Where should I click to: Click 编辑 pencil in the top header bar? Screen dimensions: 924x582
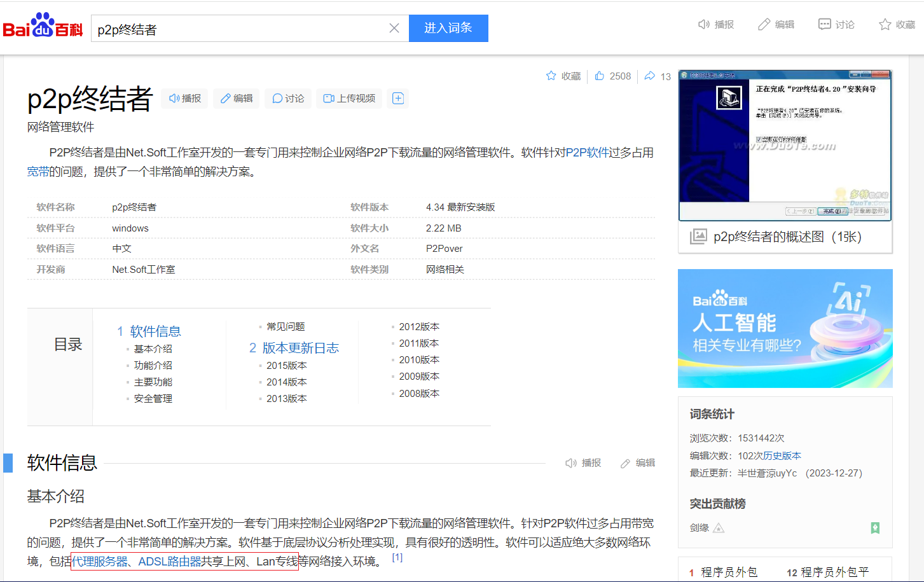click(776, 24)
